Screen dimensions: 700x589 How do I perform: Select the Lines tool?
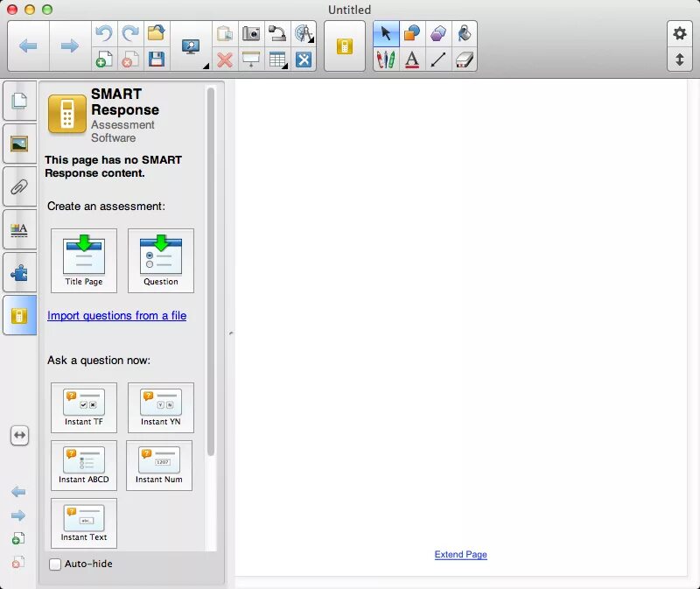(438, 60)
